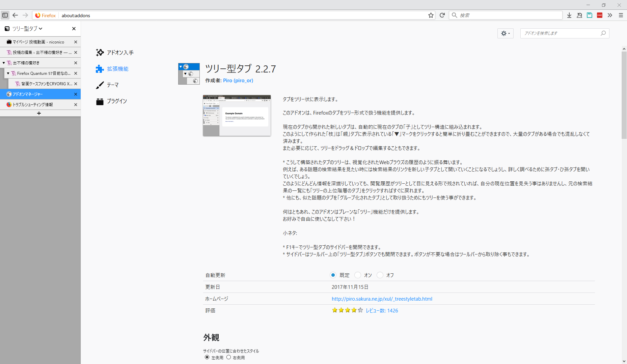Go forward with the forward arrow
This screenshot has height=364, width=627.
pos(25,15)
